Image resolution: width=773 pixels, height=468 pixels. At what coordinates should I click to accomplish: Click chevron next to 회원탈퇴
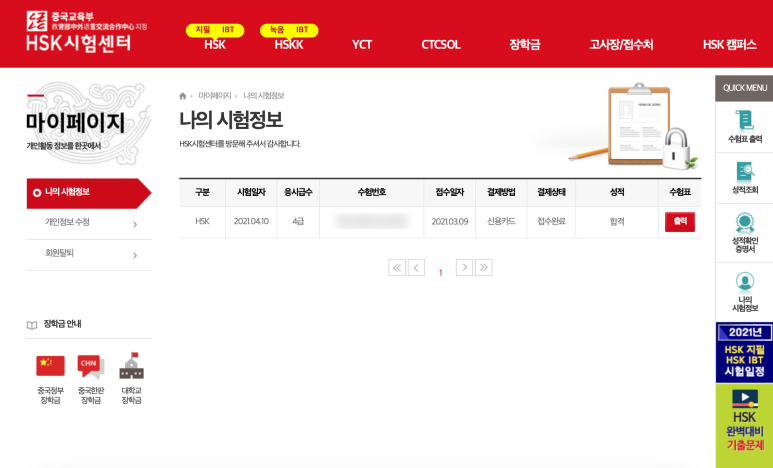135,255
